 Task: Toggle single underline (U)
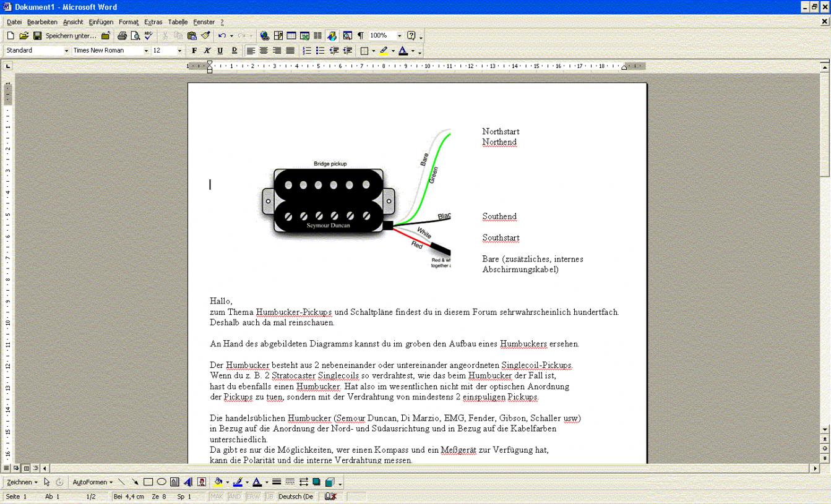tap(220, 51)
